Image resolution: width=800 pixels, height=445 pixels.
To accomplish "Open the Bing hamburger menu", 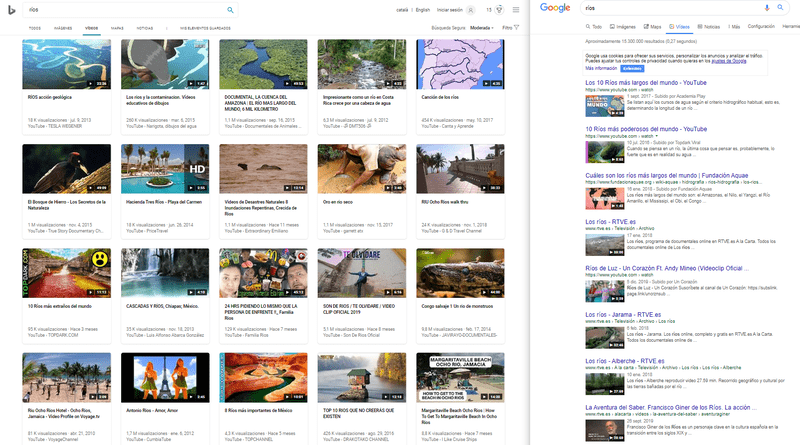I will click(x=514, y=9).
